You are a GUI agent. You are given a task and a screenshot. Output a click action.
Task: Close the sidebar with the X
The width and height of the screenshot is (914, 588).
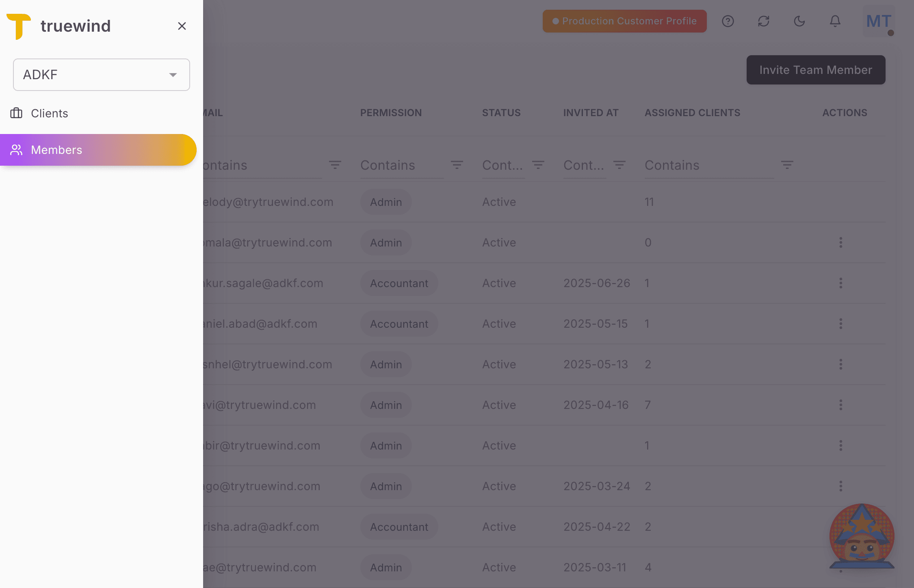coord(182,26)
